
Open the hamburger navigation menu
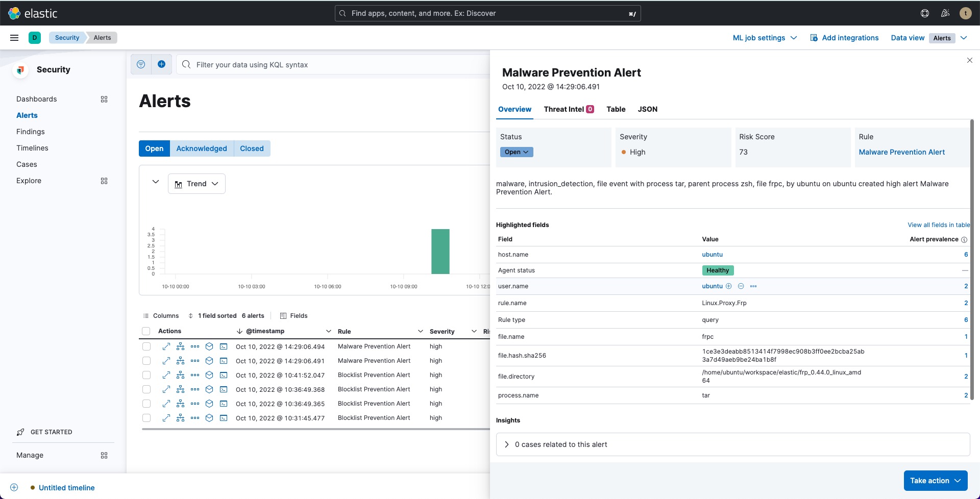(x=14, y=38)
